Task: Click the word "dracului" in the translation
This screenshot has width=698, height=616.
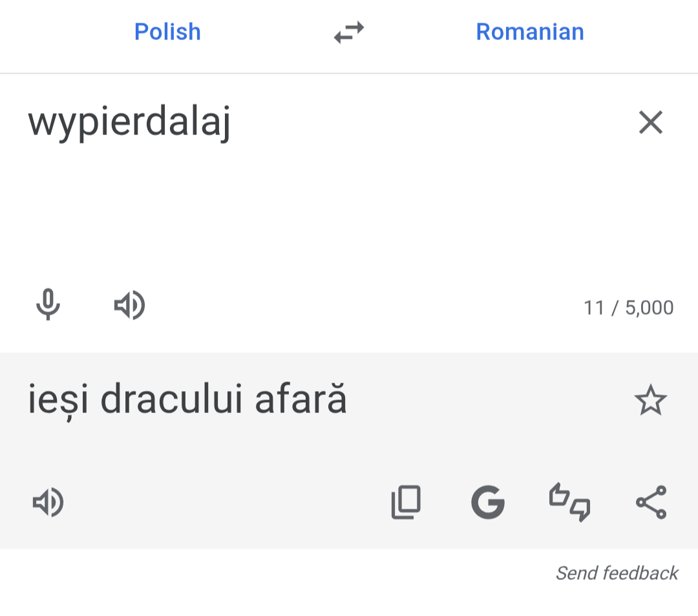Action: coord(171,401)
